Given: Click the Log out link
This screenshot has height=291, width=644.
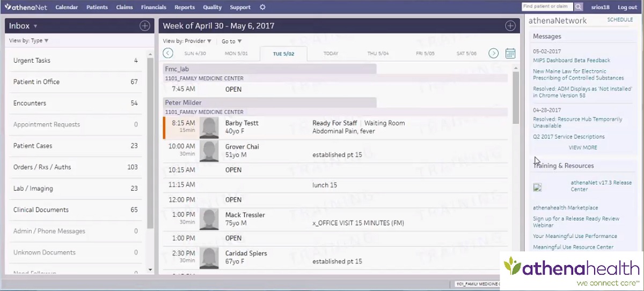Looking at the screenshot, I should coord(627,8).
